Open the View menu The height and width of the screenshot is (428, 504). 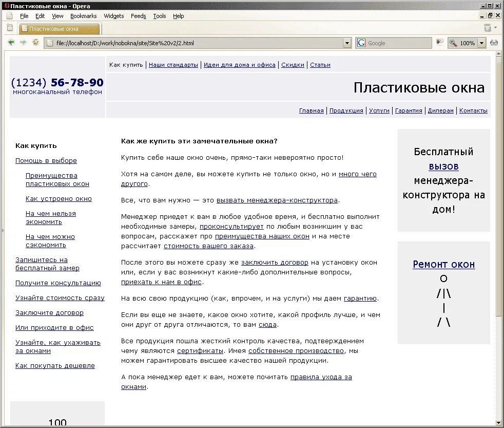click(x=57, y=16)
